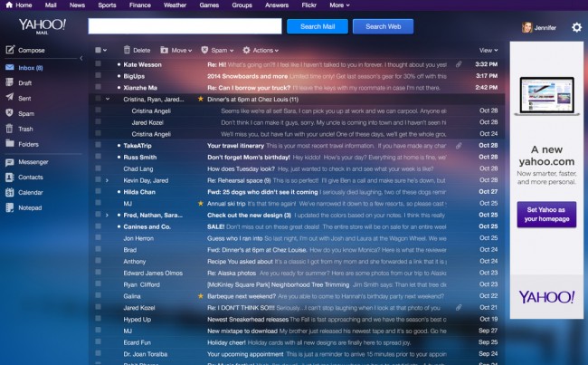588x365 pixels.
Task: Check the Xianzhe Ma email checkbox
Action: (99, 87)
